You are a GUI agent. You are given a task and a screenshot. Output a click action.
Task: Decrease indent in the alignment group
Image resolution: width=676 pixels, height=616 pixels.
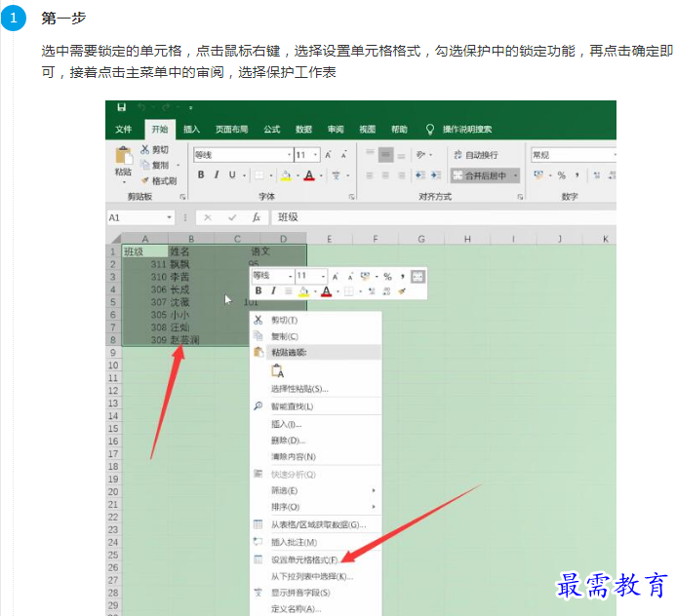click(x=420, y=174)
